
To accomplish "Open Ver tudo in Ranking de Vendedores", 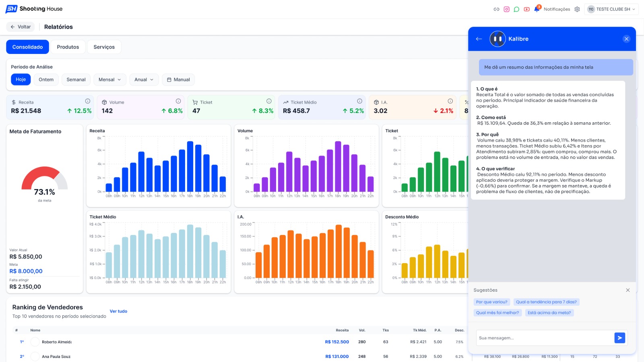I will pyautogui.click(x=118, y=311).
